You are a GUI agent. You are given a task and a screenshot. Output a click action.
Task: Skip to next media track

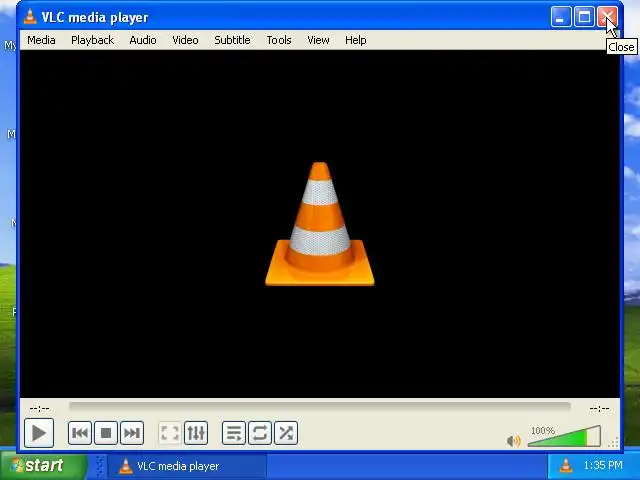[132, 433]
